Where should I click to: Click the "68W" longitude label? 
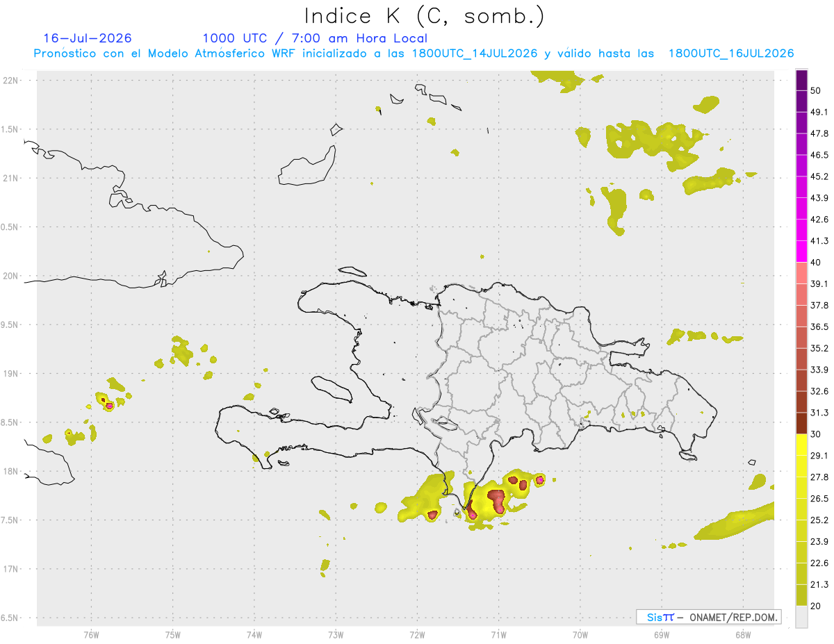click(742, 635)
